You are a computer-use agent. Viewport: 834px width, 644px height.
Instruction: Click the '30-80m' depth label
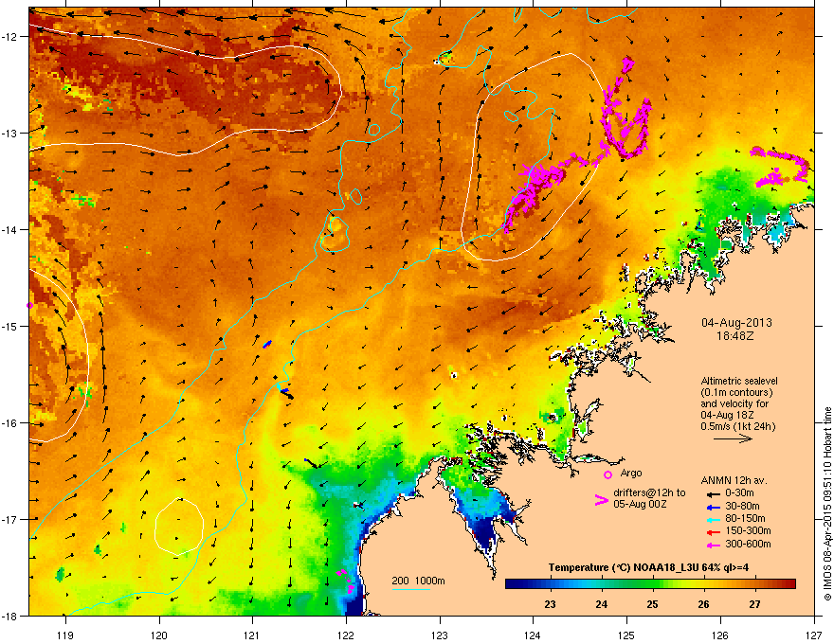pos(742,507)
